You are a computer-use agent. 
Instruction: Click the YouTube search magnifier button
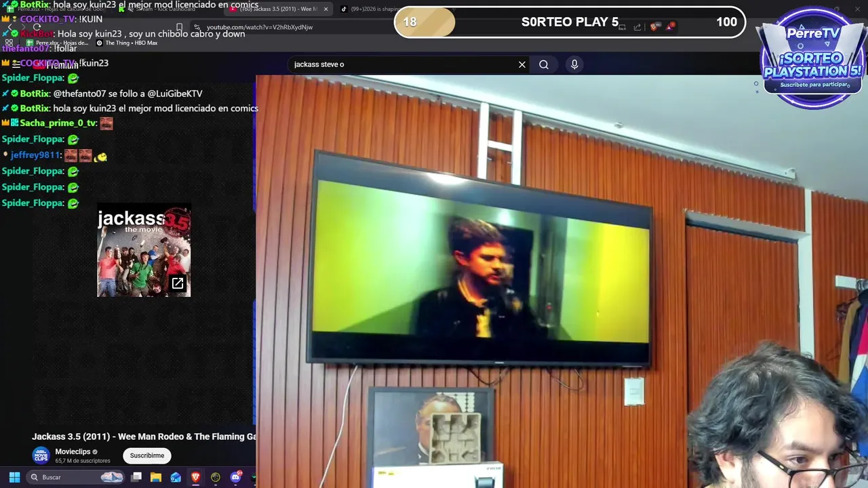tap(544, 64)
